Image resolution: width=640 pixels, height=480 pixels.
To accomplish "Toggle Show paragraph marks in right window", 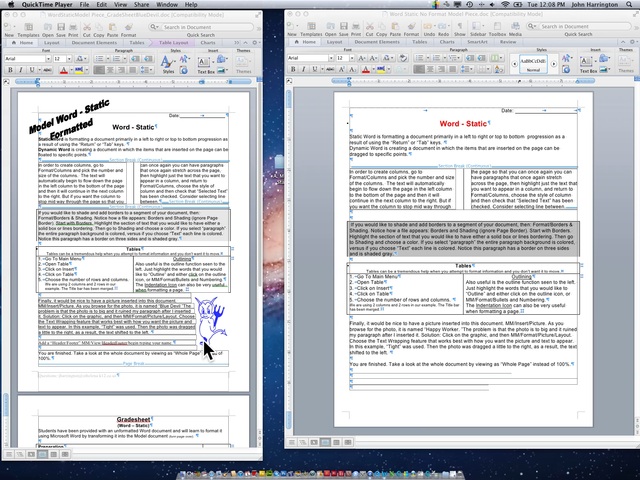I will 460,26.
